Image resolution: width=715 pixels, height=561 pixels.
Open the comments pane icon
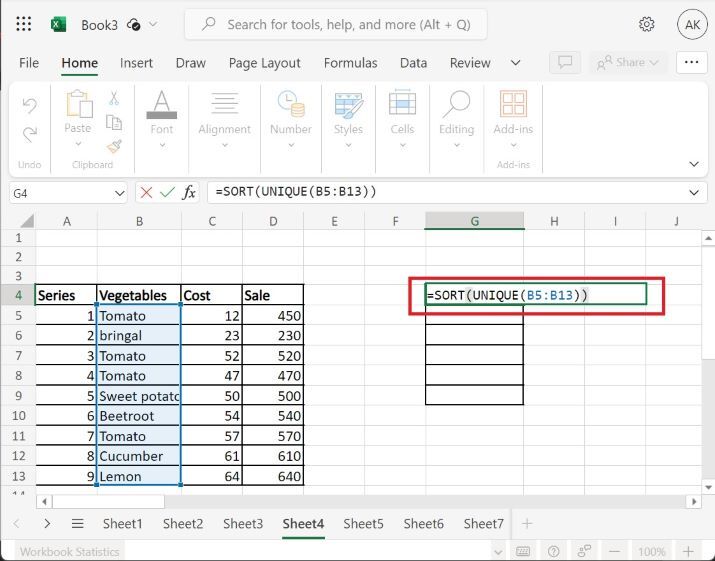[x=565, y=62]
